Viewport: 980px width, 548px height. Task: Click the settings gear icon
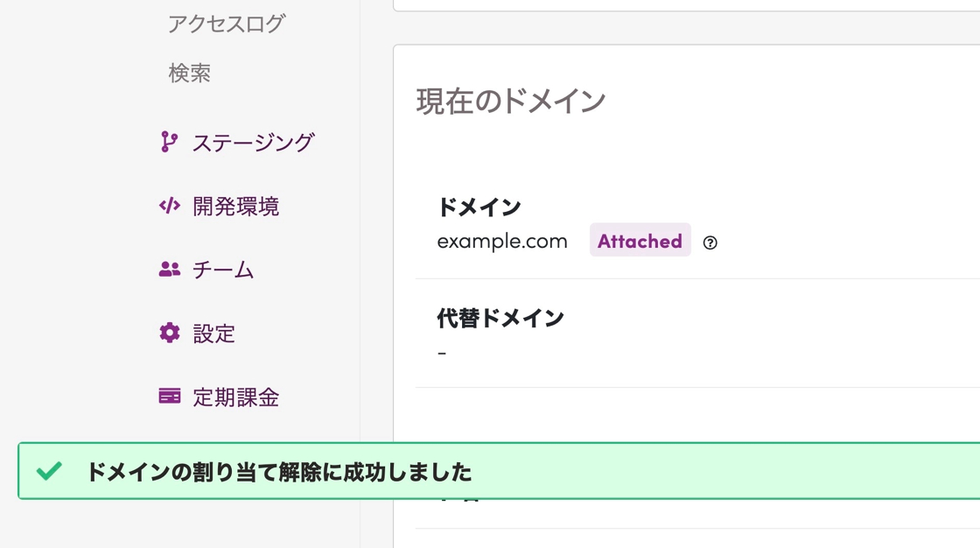170,333
